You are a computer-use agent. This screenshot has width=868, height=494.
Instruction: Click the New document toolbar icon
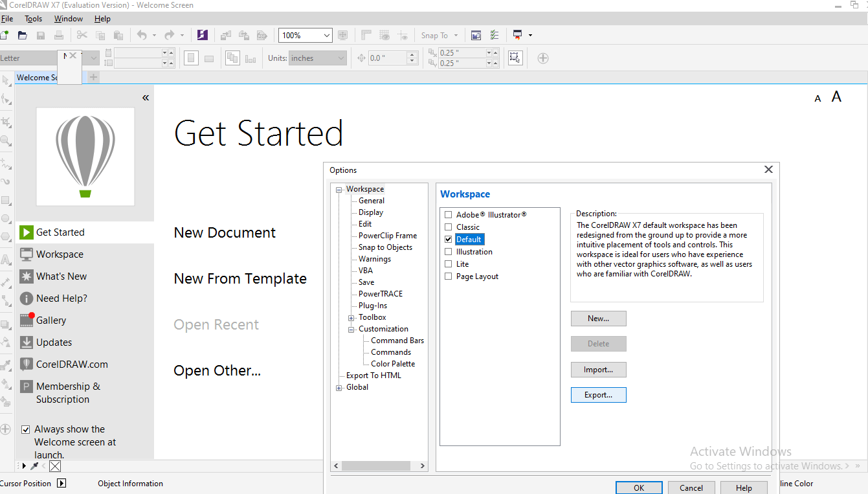(5, 35)
